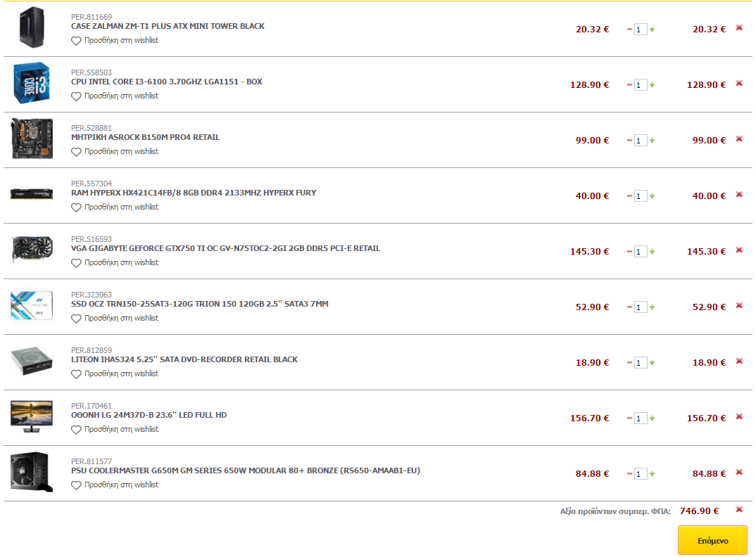
Task: Delete CoolerMaster PSU from cart
Action: pyautogui.click(x=739, y=472)
